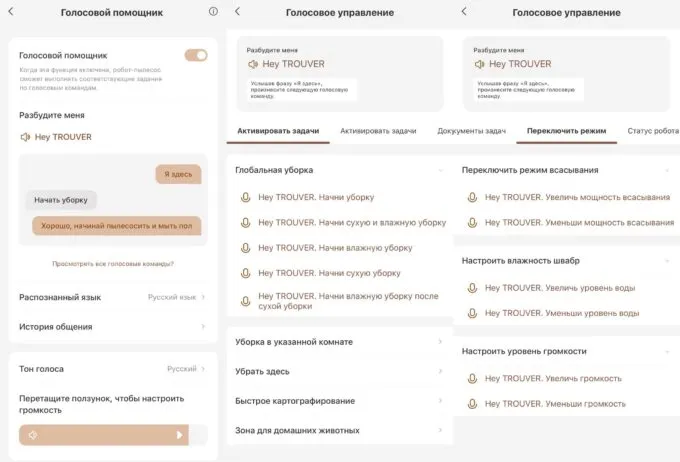Open Просмотреть все голосовые команды link
680x462 pixels.
pyautogui.click(x=112, y=264)
